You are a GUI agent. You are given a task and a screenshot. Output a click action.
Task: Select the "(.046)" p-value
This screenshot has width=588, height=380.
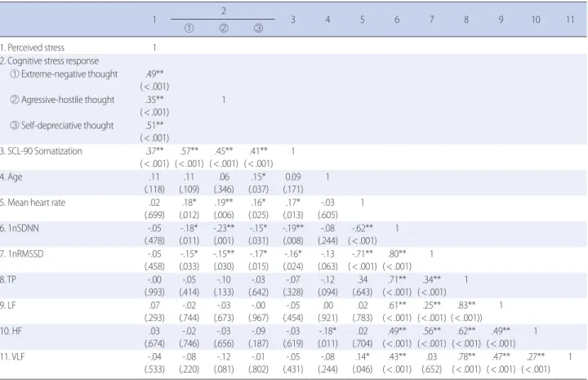click(x=363, y=369)
